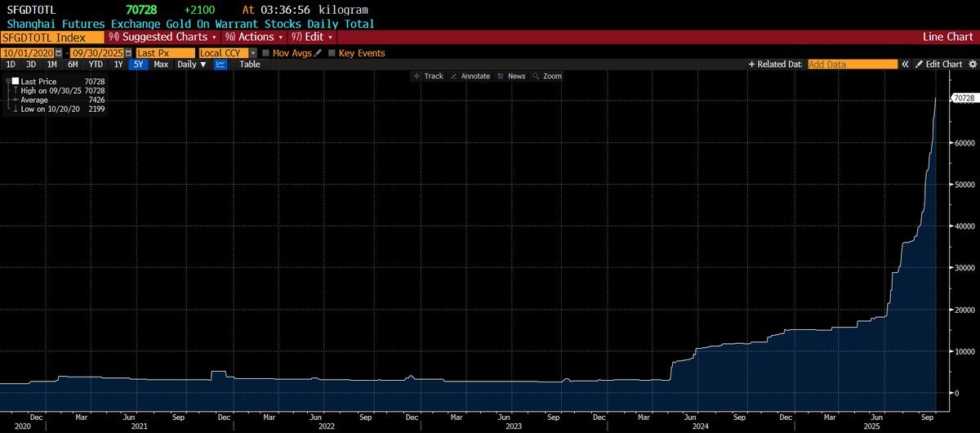Open chart settings gear icon
980x433 pixels.
click(971, 64)
